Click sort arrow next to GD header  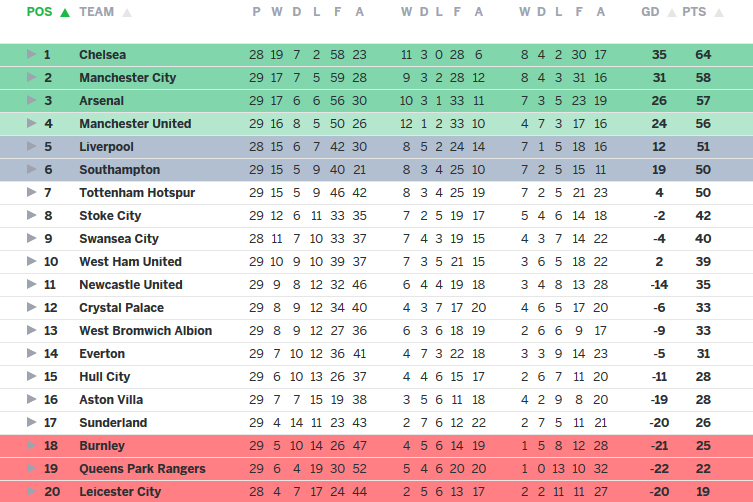pyautogui.click(x=669, y=13)
